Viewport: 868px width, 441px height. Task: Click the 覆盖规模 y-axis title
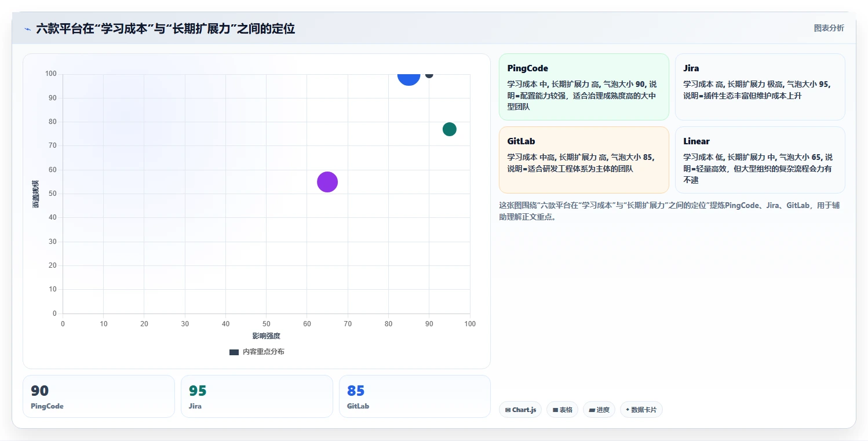click(x=36, y=194)
